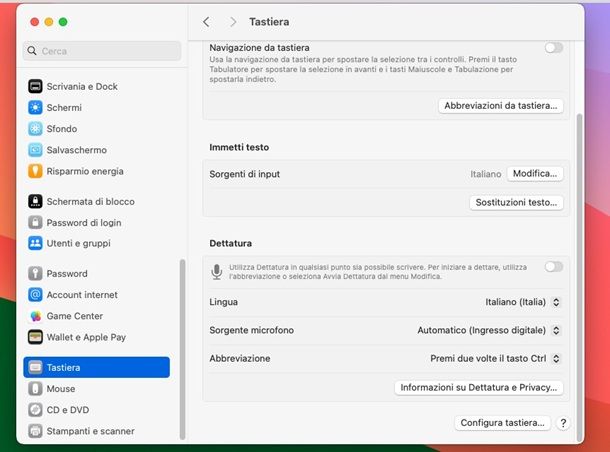
Task: Click the Utenti e gruppi people icon
Action: click(x=35, y=244)
